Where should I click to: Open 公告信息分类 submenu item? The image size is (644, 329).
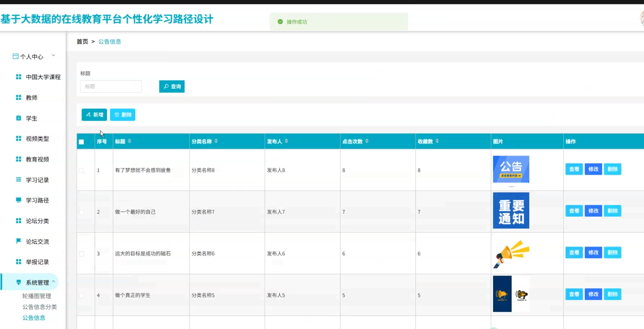40,307
